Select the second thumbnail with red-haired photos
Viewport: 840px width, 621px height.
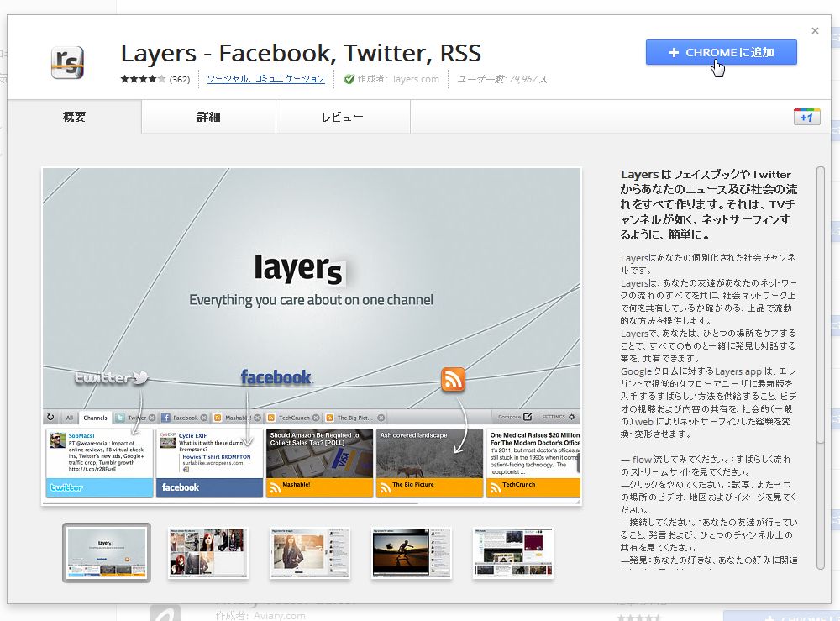(x=208, y=553)
